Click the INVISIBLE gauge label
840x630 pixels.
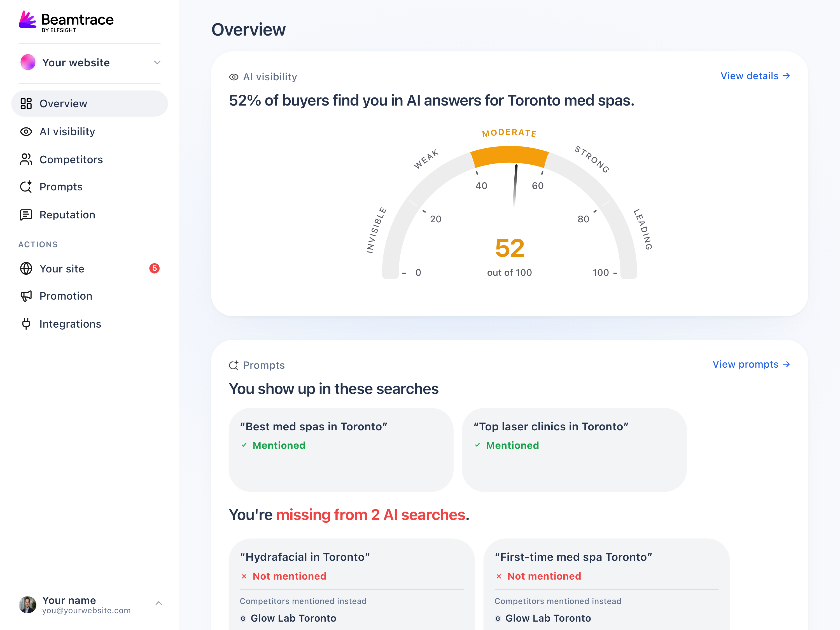click(376, 230)
